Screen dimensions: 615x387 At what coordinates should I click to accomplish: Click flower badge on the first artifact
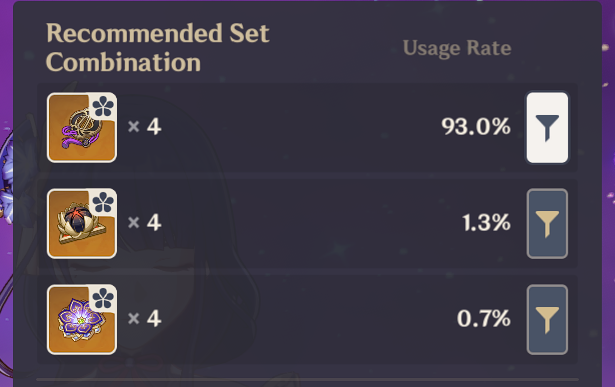103,106
